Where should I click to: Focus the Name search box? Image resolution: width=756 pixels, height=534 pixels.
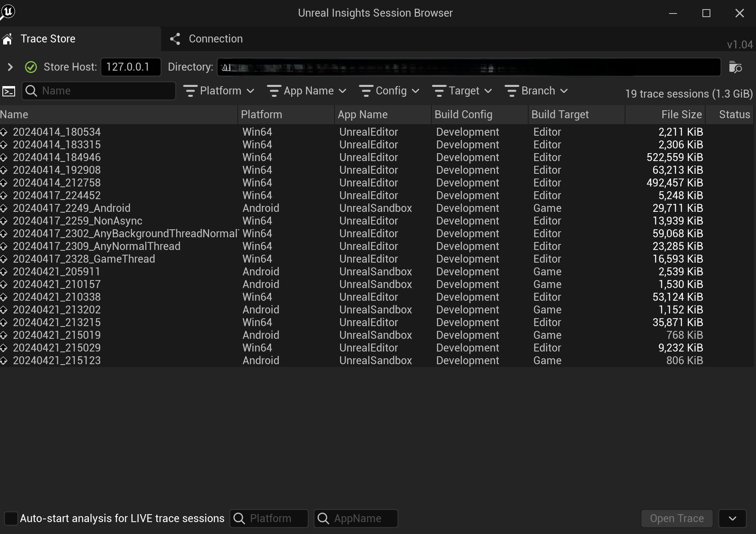coord(99,91)
